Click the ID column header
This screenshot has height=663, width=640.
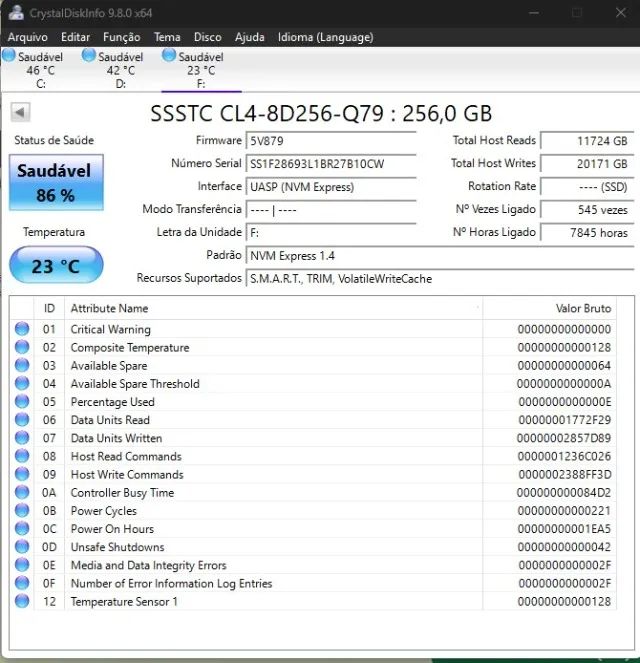click(49, 308)
